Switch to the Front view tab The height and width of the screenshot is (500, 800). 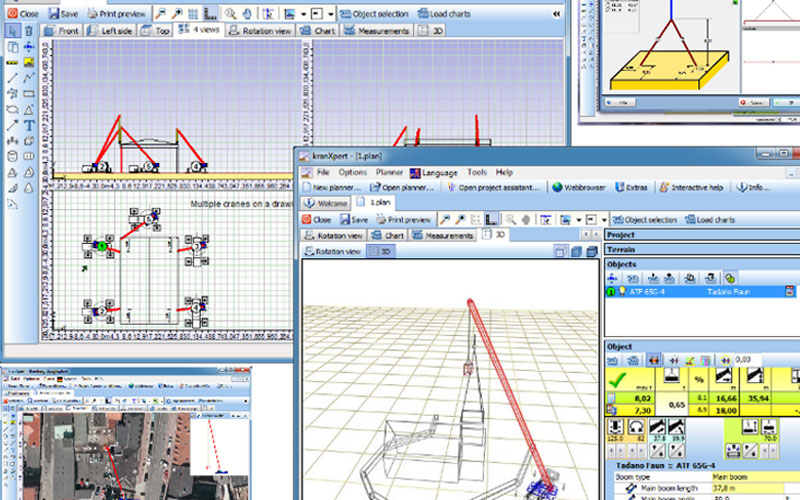(x=61, y=31)
